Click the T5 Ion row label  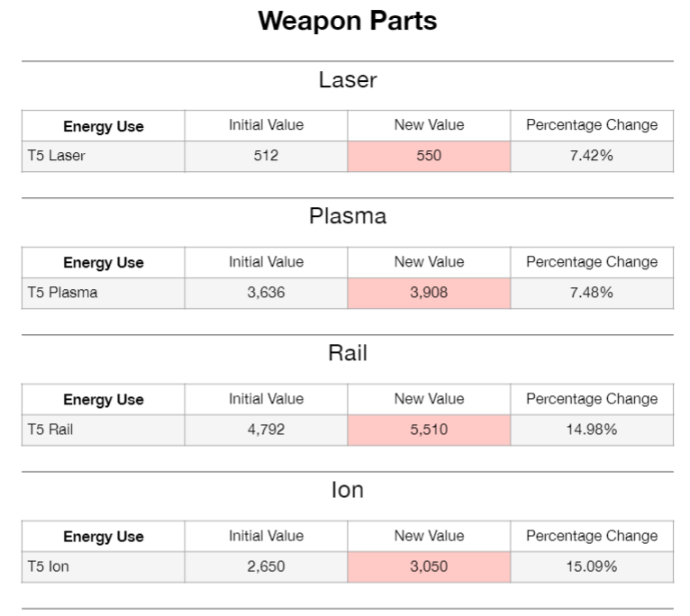point(48,566)
